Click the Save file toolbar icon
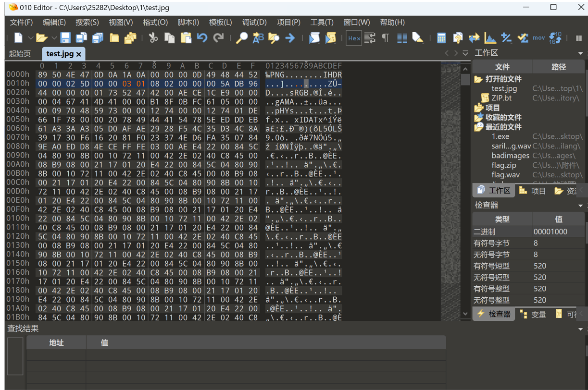This screenshot has width=588, height=390. pyautogui.click(x=65, y=38)
